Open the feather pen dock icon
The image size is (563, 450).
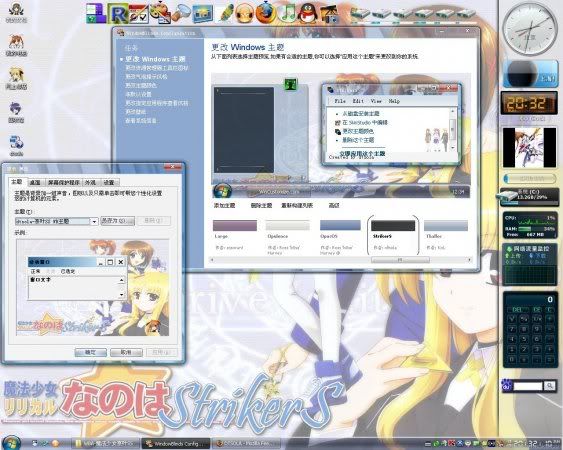click(x=225, y=14)
